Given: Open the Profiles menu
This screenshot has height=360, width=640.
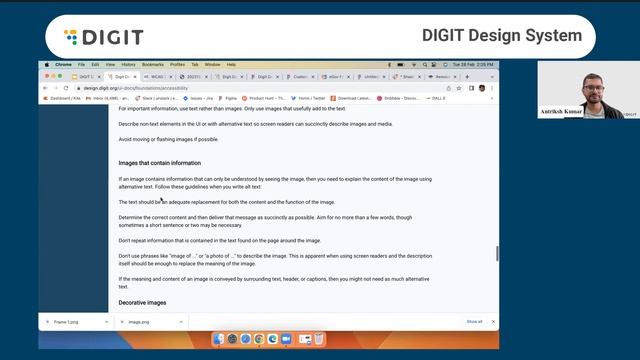Looking at the screenshot, I should click(177, 64).
